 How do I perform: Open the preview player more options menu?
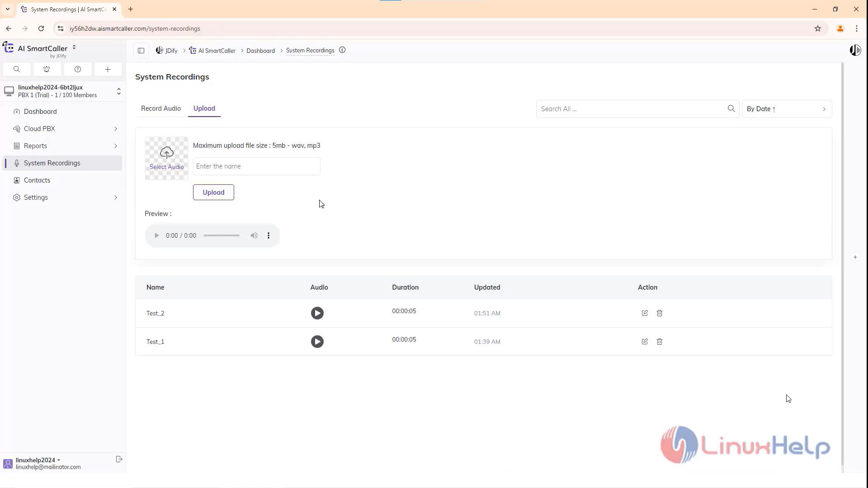click(269, 235)
